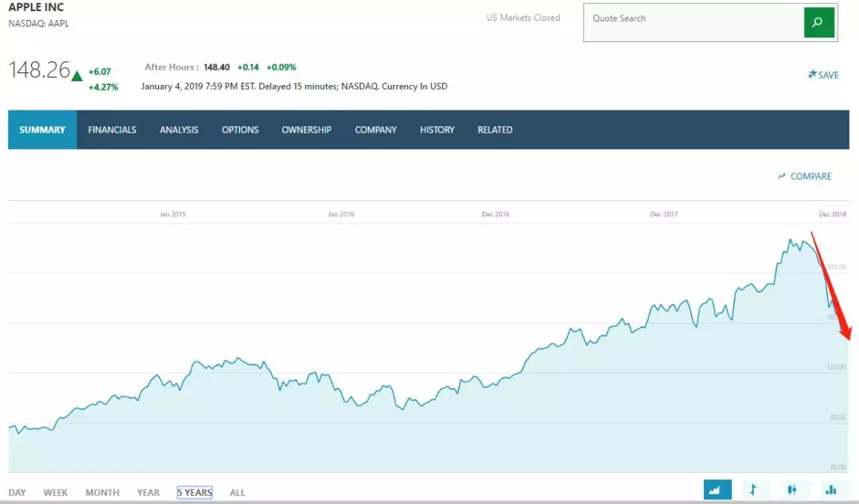Open the History tab
The width and height of the screenshot is (859, 504).
click(x=437, y=130)
